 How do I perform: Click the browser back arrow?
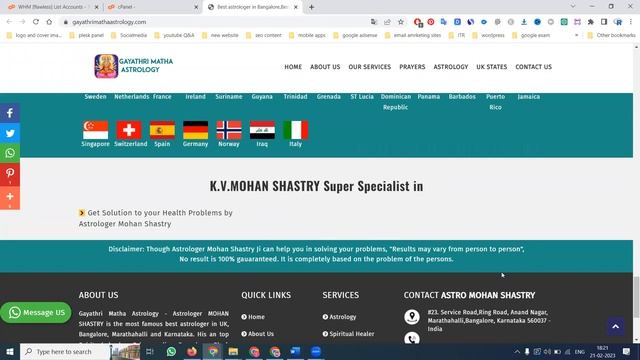9,22
